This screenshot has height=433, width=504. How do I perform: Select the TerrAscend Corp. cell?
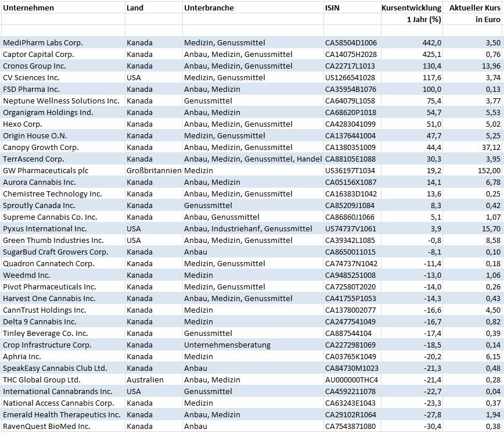point(63,159)
